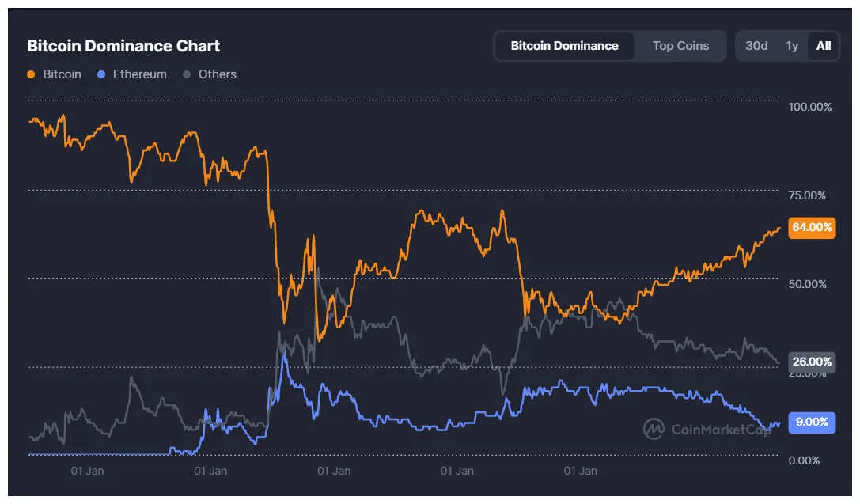Switch to the Top Coins tab

click(680, 46)
